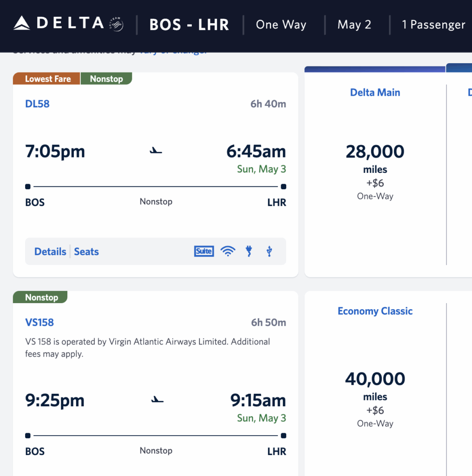472x476 pixels.
Task: View Seats for flight DL58
Action: click(86, 251)
